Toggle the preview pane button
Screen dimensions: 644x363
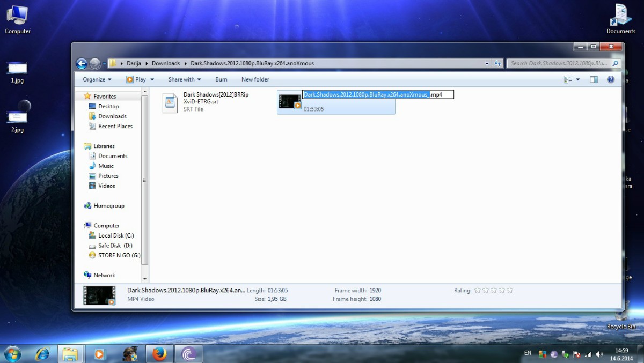[594, 79]
